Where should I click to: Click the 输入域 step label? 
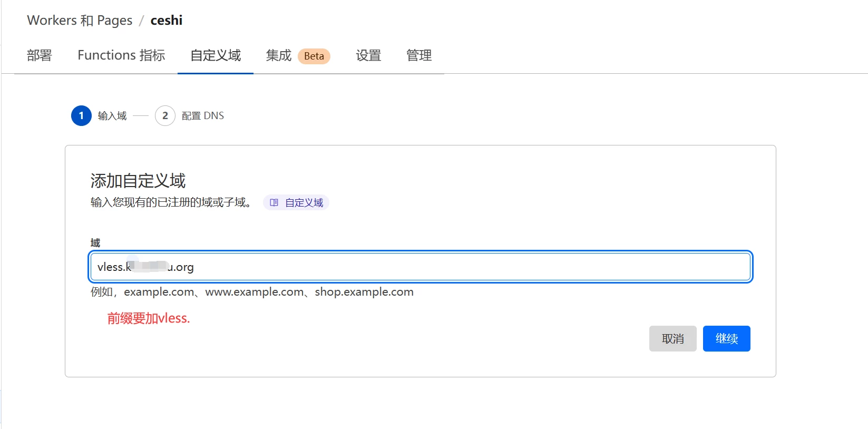(112, 116)
